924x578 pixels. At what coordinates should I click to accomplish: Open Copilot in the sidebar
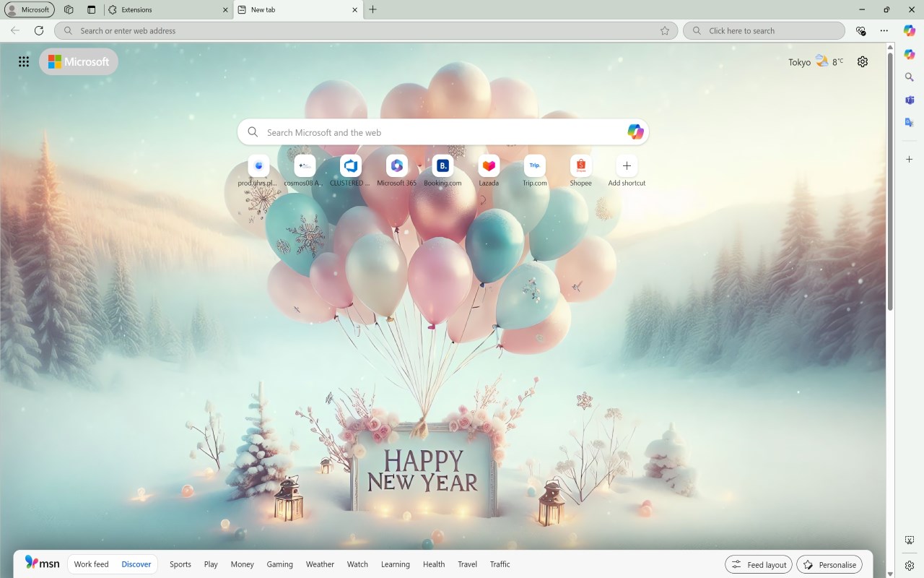coord(910,54)
